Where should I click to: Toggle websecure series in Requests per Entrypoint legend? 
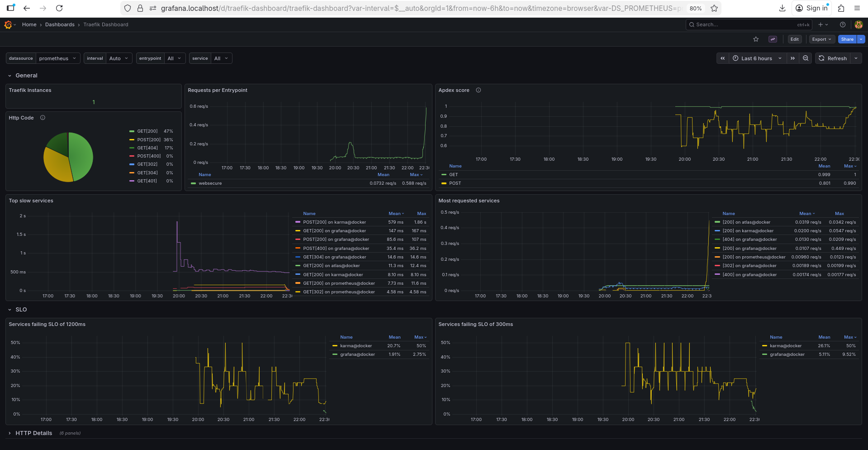[x=210, y=183]
